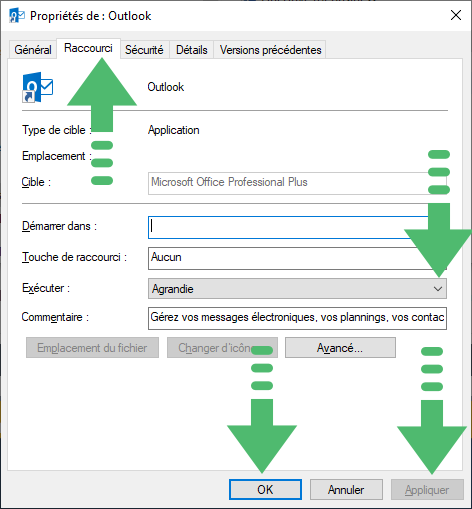Click the Outlook icon in title bar
Screen dimensions: 472x509
pos(17,16)
